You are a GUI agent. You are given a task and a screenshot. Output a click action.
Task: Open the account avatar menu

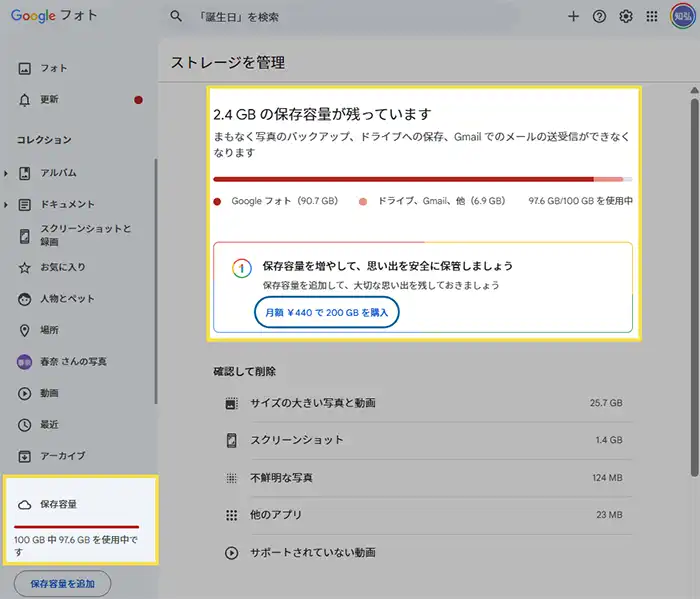[683, 17]
